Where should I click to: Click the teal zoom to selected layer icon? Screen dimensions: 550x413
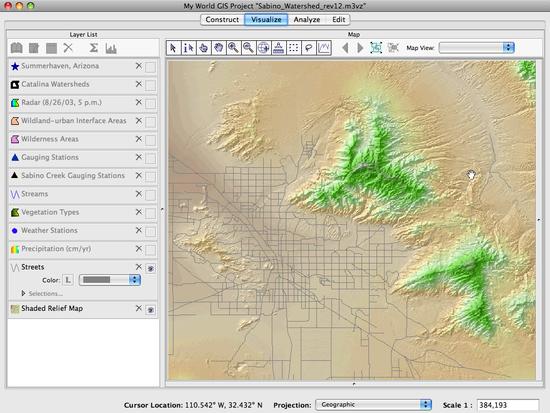tap(376, 48)
